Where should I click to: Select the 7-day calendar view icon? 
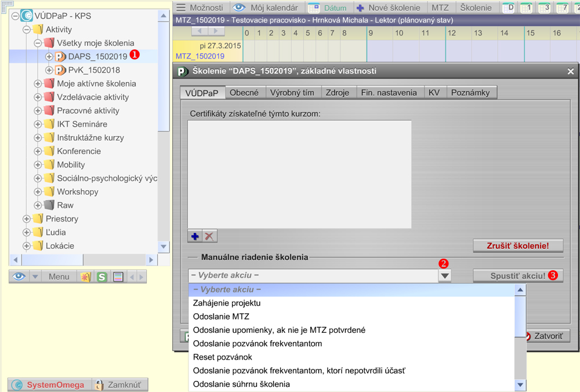click(563, 8)
